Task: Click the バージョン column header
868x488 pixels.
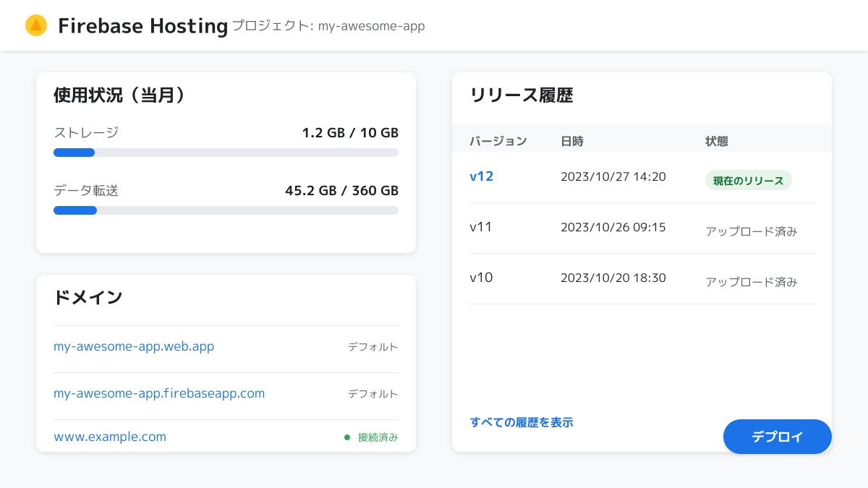Action: (x=498, y=141)
